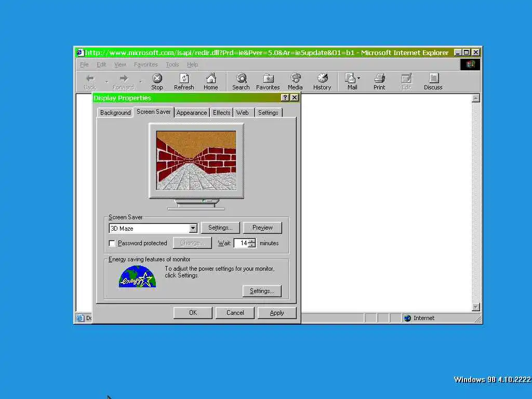Image resolution: width=532 pixels, height=399 pixels.
Task: Switch to the Effects tab
Action: click(x=221, y=113)
